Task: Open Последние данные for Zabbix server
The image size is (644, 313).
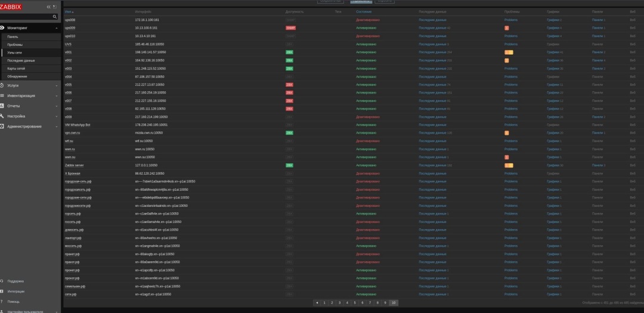Action: 432,165
